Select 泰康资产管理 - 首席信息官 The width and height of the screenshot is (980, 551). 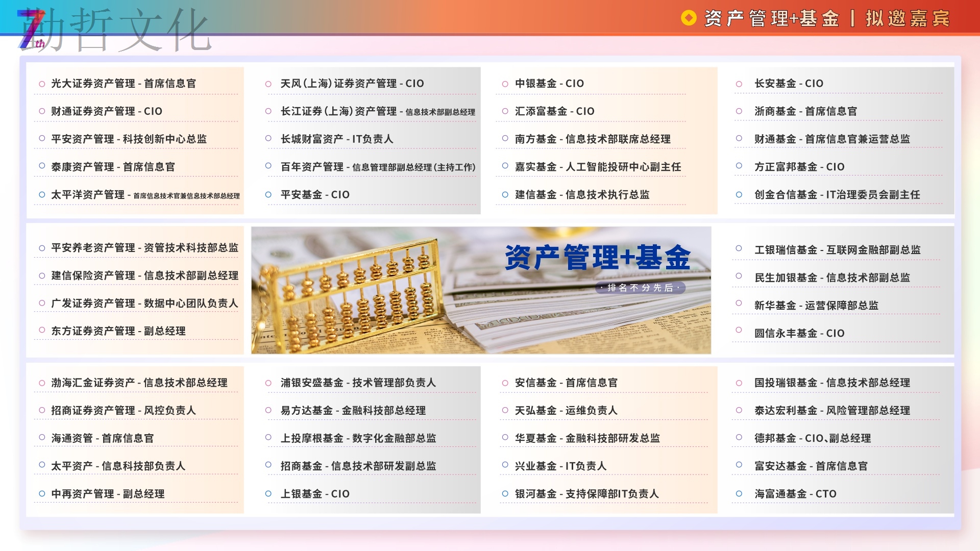point(113,167)
